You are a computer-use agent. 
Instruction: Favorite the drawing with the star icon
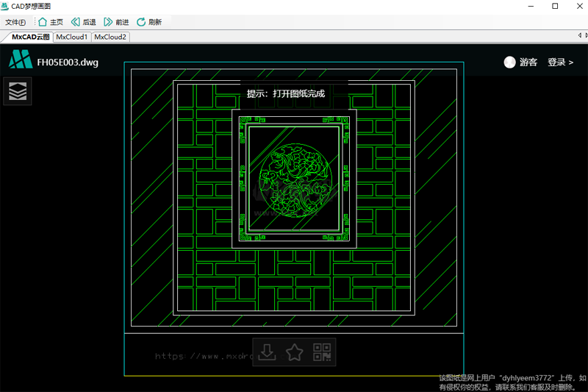click(294, 353)
